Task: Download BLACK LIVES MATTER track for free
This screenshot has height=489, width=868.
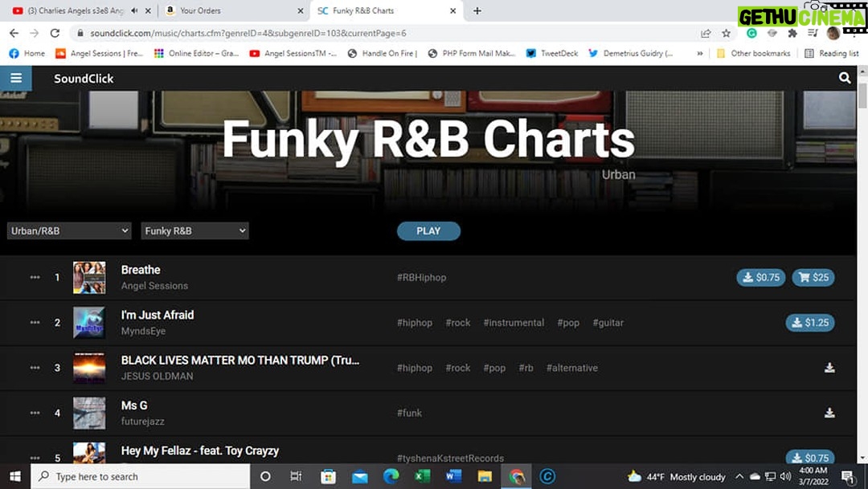Action: [x=829, y=367]
